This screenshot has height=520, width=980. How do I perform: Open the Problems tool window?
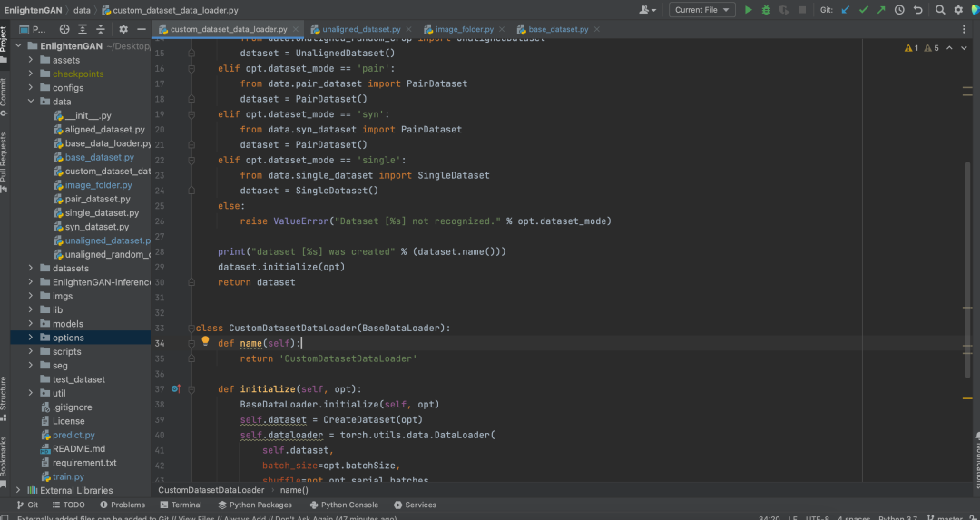(x=122, y=505)
